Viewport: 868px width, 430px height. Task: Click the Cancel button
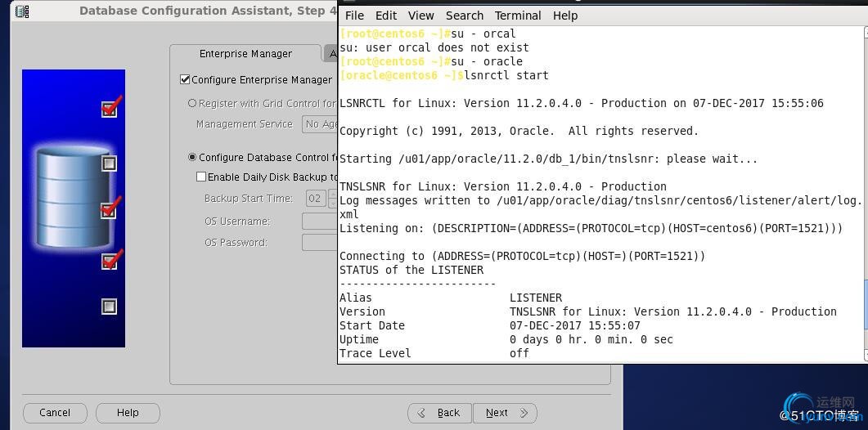[x=55, y=413]
